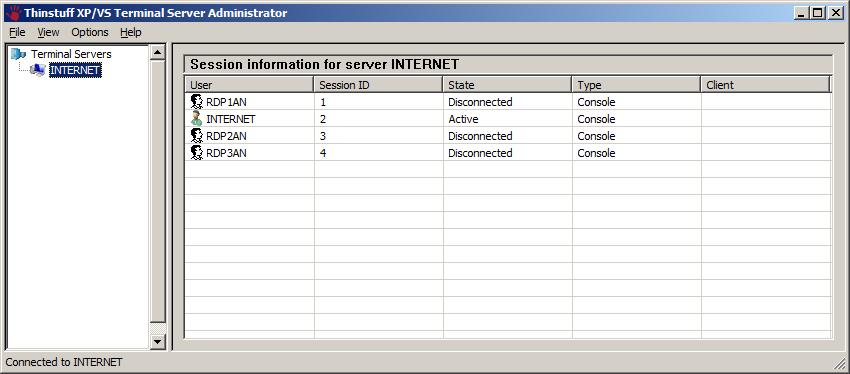Click the RDP2AN user icon

(x=197, y=136)
